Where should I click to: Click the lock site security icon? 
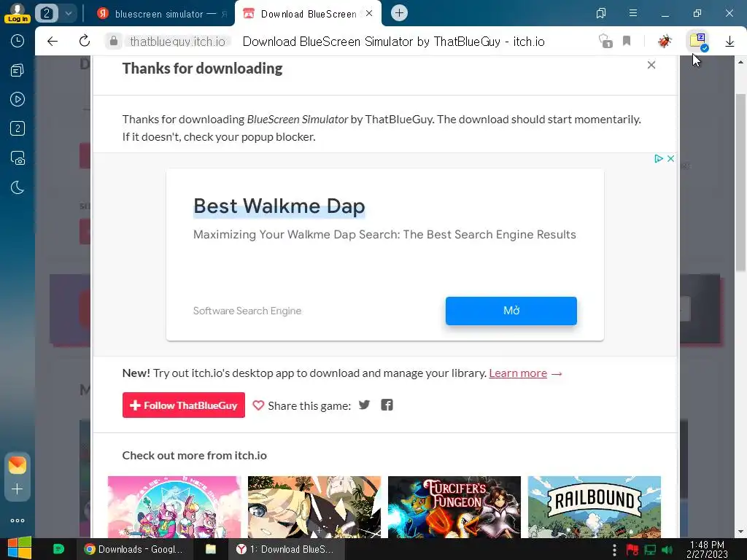point(113,42)
